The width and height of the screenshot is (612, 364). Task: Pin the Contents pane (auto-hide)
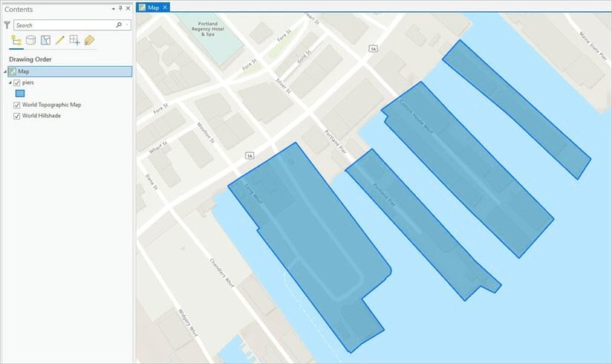coord(120,8)
